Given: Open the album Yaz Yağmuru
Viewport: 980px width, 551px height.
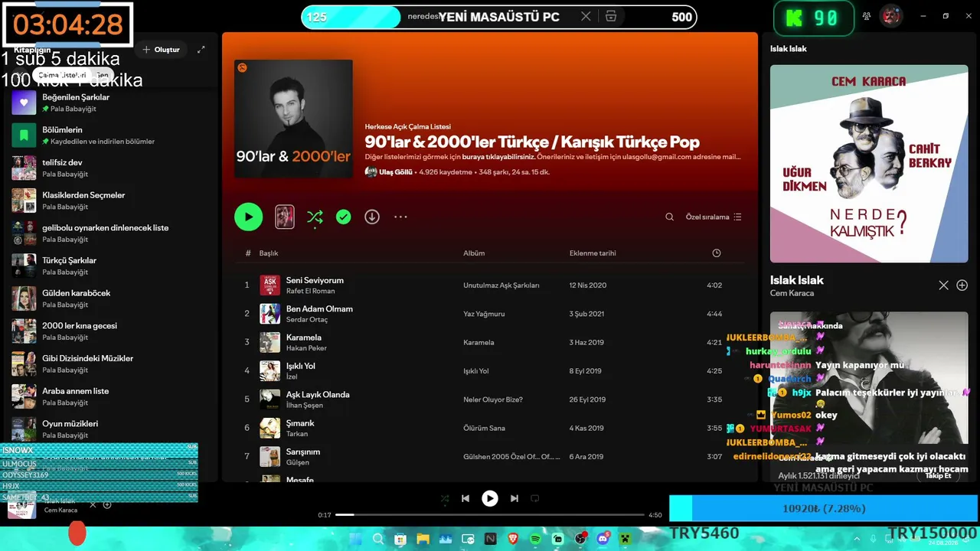Looking at the screenshot, I should click(484, 314).
